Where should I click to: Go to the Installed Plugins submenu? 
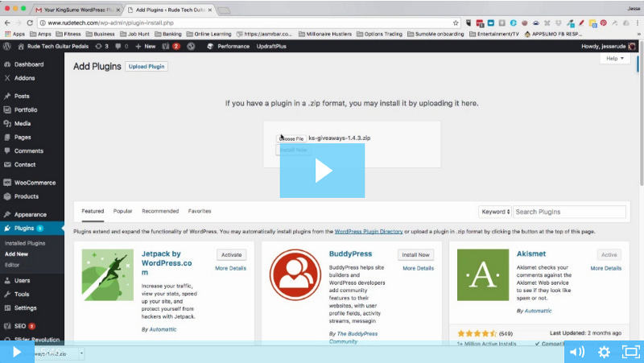click(x=25, y=243)
